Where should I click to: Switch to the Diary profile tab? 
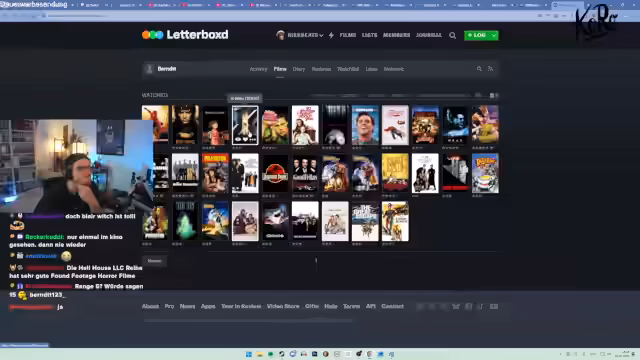[299, 69]
